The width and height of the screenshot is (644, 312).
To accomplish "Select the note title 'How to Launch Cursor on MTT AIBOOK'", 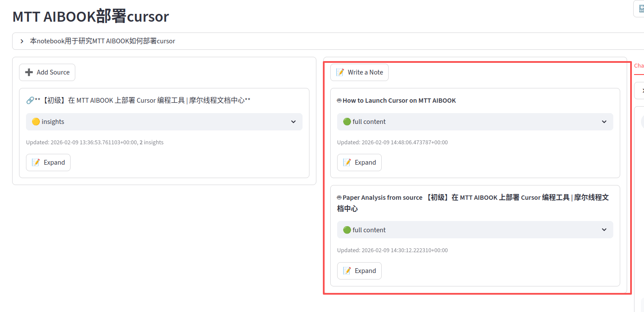I will (x=399, y=101).
